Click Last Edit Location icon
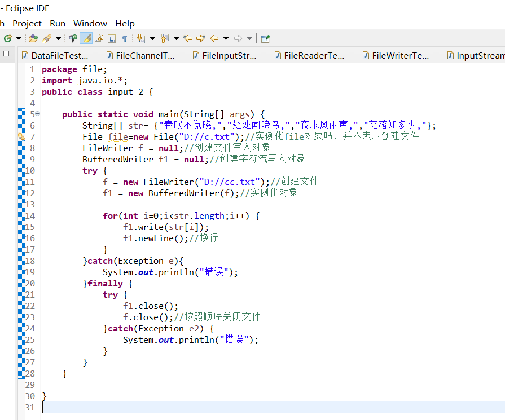This screenshot has height=420, width=505. [x=188, y=38]
